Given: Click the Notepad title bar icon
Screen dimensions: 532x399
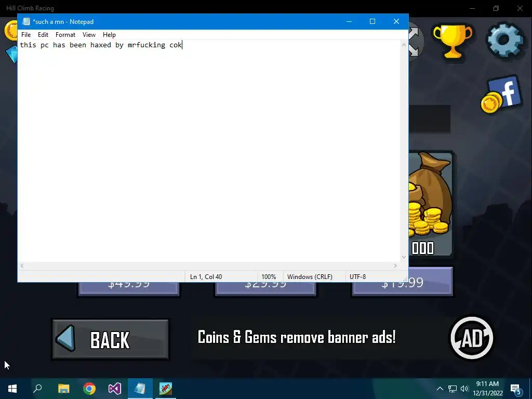Looking at the screenshot, I should [x=26, y=21].
